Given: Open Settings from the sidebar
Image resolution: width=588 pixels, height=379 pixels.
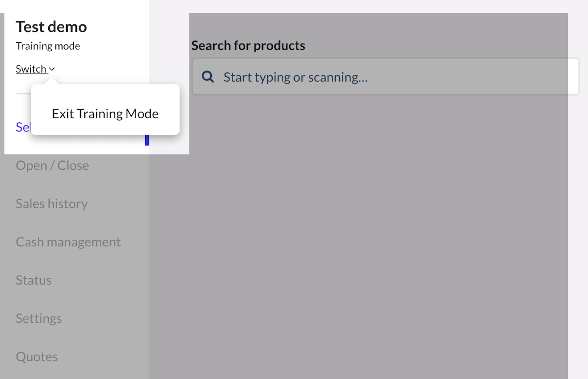Looking at the screenshot, I should (39, 318).
